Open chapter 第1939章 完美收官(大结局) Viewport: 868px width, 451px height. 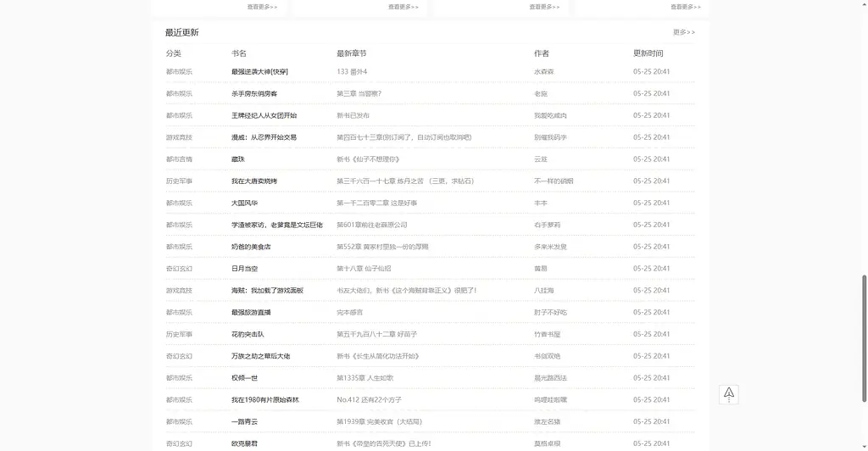coord(379,422)
